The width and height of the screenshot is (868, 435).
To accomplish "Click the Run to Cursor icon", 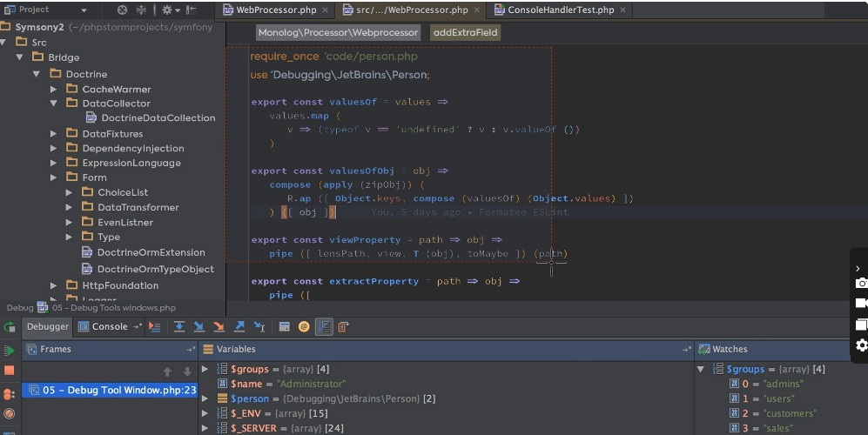I will coord(259,326).
